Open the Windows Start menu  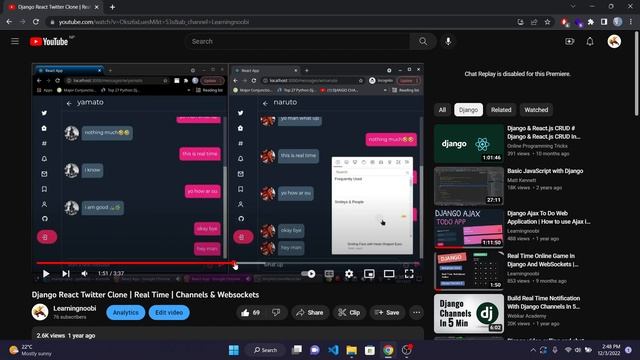coord(234,350)
